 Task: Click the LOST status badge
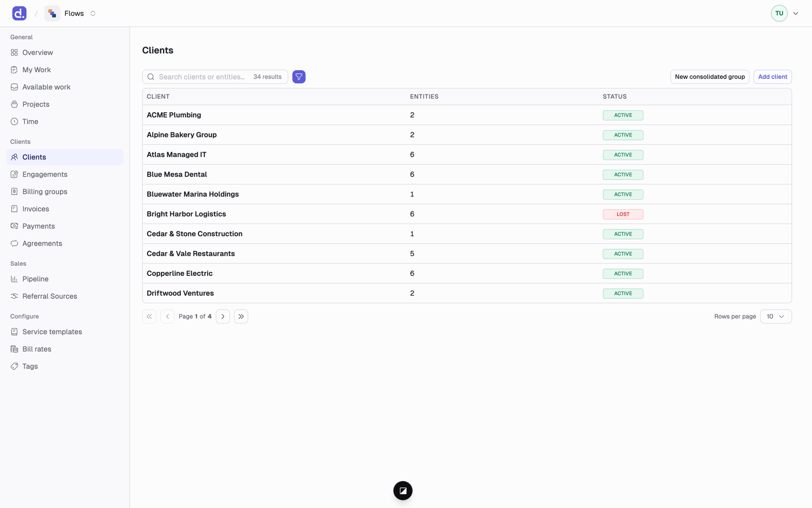[623, 214]
